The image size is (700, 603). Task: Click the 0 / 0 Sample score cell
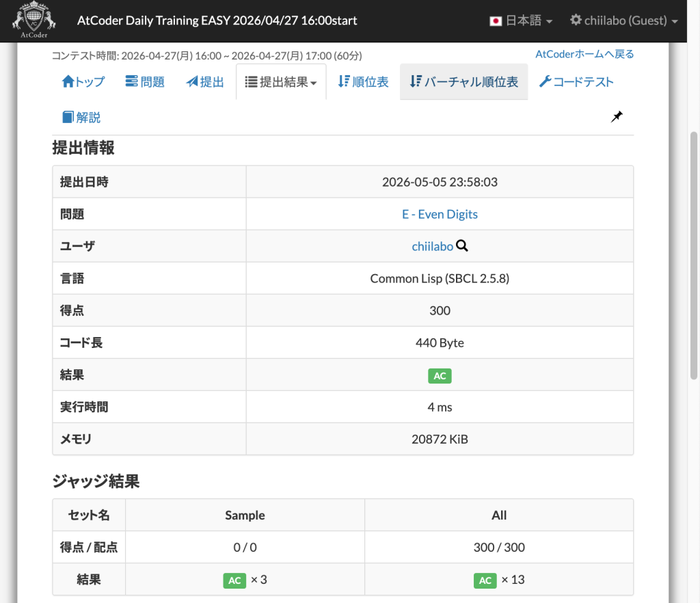tap(245, 547)
